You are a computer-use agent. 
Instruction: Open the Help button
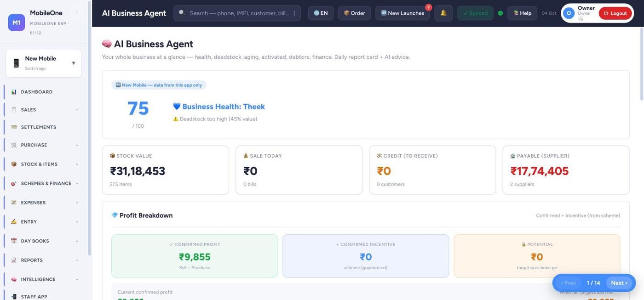click(522, 13)
